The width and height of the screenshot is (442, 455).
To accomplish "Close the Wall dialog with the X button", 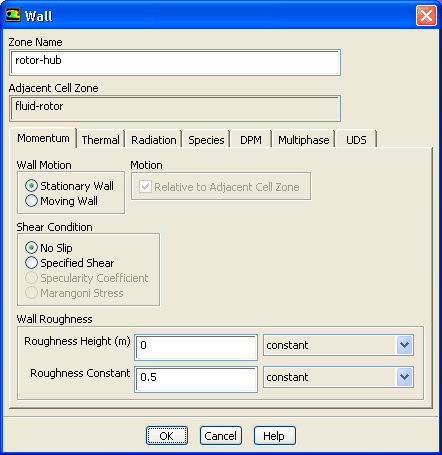I will [x=426, y=15].
